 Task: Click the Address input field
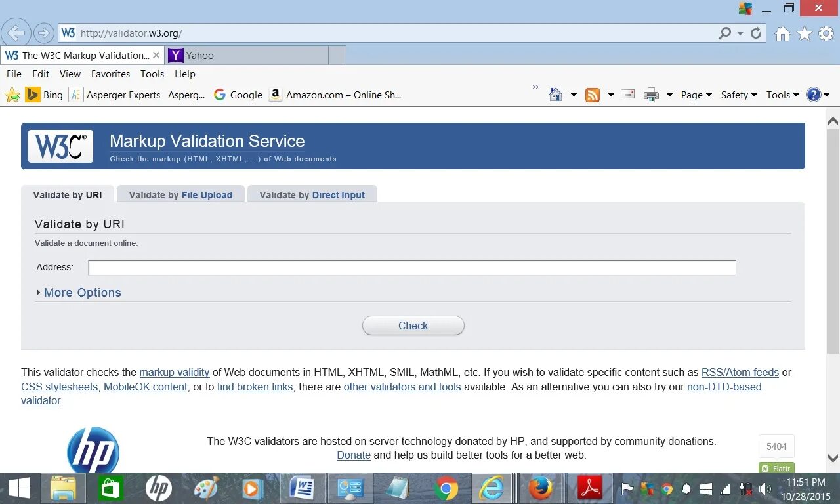(412, 267)
